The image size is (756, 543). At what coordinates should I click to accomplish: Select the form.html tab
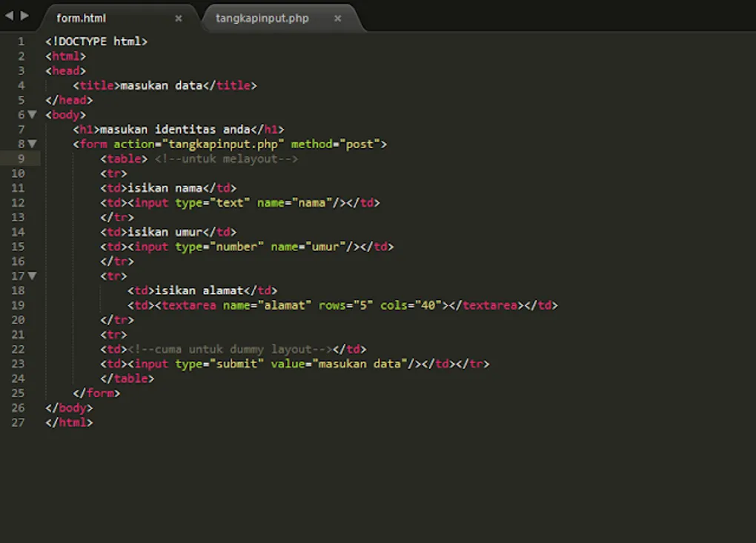[x=82, y=19]
